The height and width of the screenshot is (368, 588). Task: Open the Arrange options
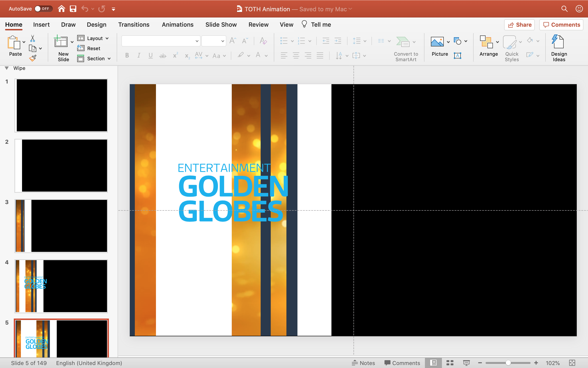tap(488, 46)
